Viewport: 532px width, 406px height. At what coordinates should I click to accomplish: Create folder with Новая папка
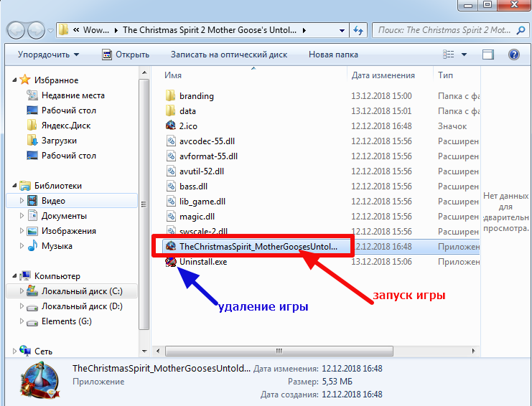tap(333, 55)
